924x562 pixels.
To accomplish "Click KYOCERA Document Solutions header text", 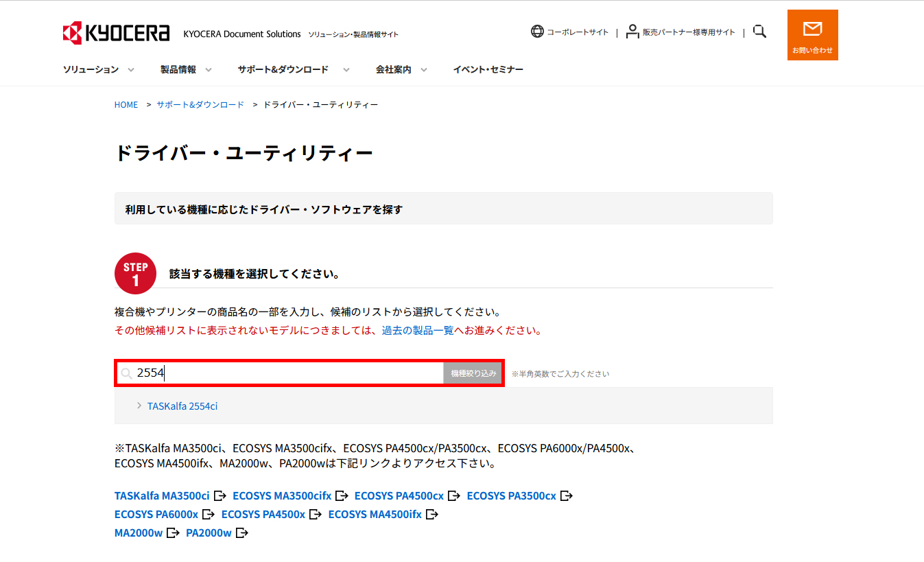I will coord(242,34).
